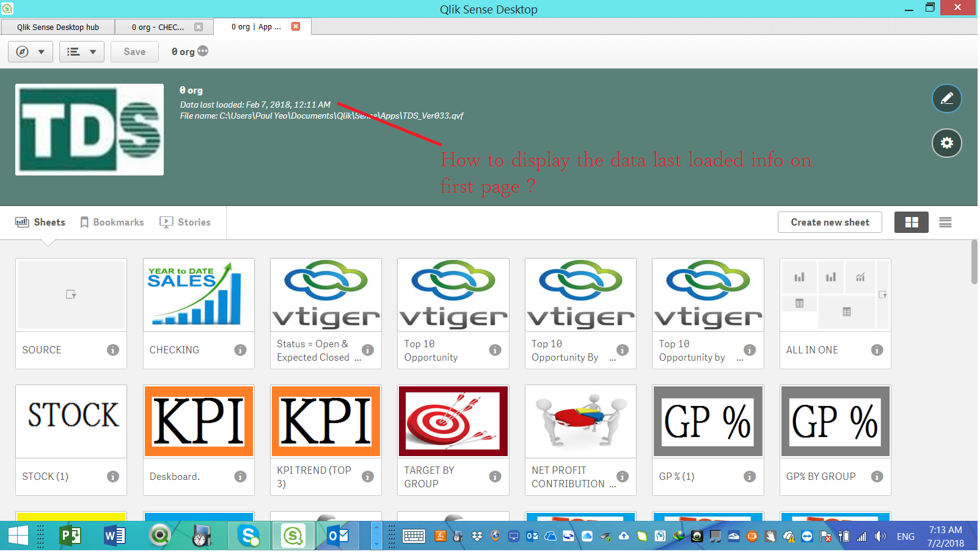Image resolution: width=980 pixels, height=560 pixels.
Task: Open the navigation compass menu
Action: click(31, 52)
